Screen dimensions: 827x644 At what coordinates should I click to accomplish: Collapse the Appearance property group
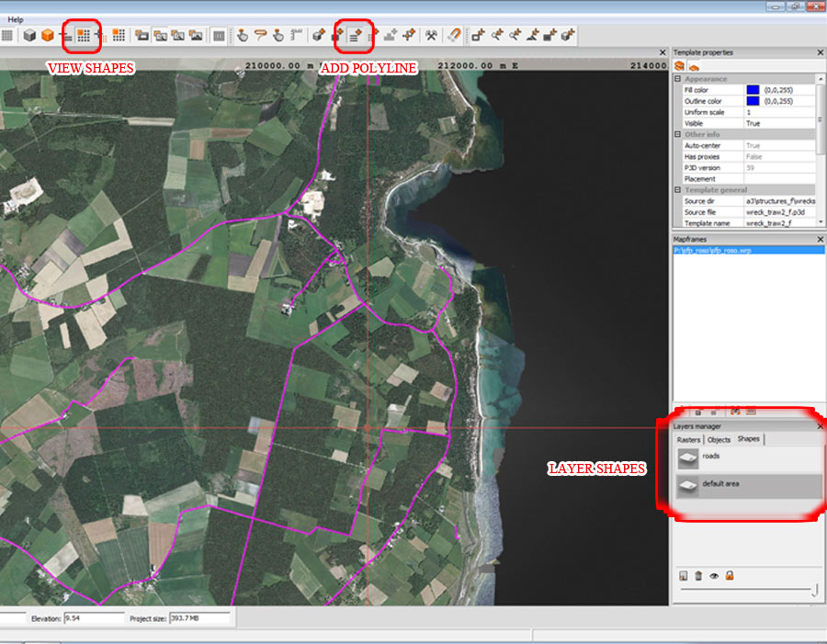coord(678,79)
